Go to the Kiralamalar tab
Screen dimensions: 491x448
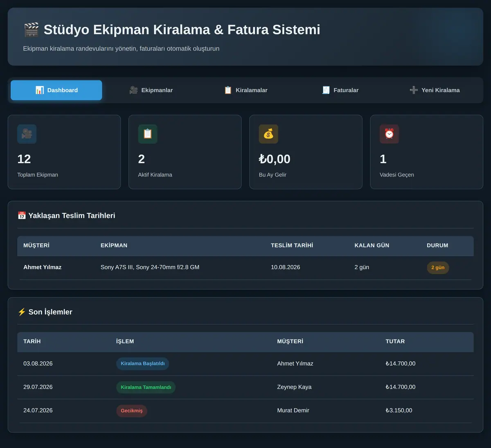click(245, 90)
